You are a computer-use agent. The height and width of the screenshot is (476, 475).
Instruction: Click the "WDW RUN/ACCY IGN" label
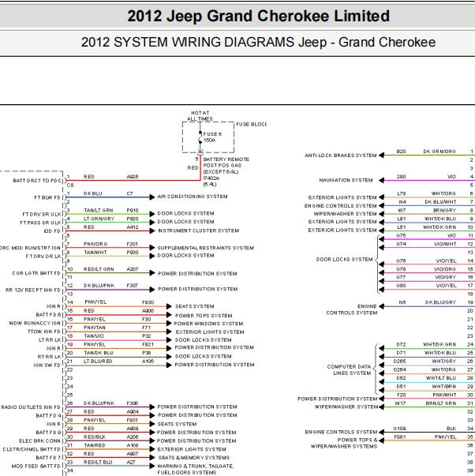point(35,324)
